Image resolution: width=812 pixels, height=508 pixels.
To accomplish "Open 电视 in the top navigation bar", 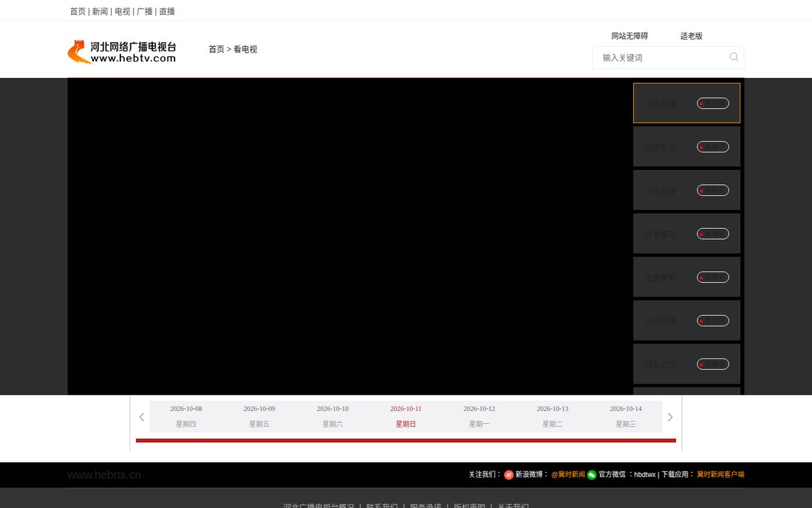I will (x=122, y=12).
